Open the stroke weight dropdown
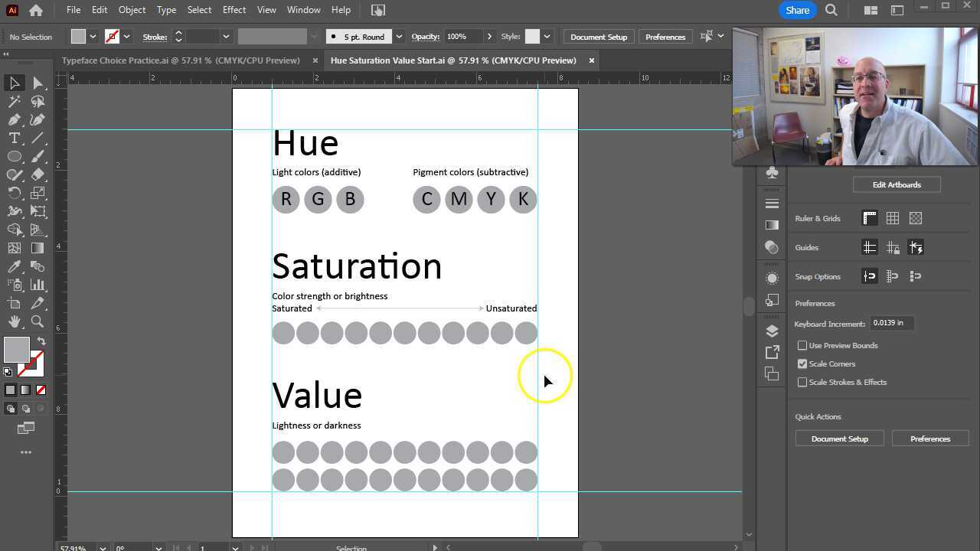Screen dimensions: 980x551 pyautogui.click(x=226, y=36)
